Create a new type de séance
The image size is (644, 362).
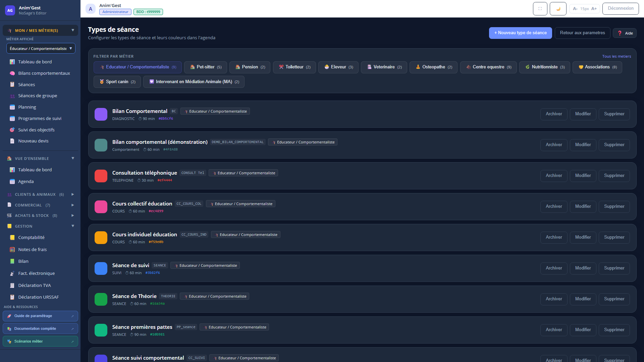pyautogui.click(x=520, y=33)
